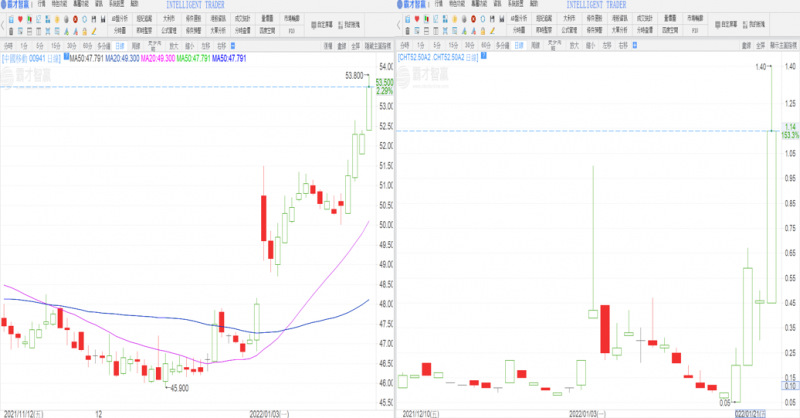Open the 多分鐘 period dropdown in 00941 window
Image resolution: width=800 pixels, height=418 pixels.
(x=103, y=45)
